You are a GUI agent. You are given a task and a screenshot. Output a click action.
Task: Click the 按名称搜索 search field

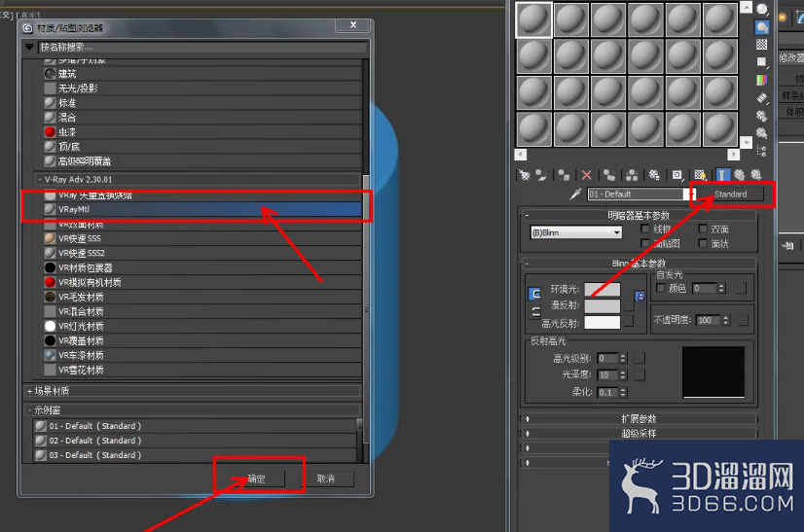pyautogui.click(x=202, y=47)
